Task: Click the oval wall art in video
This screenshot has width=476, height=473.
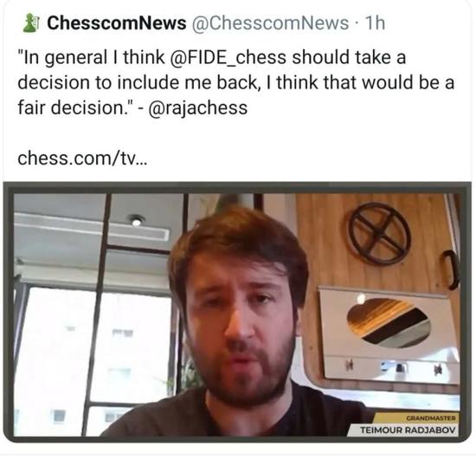Action: pos(389,322)
